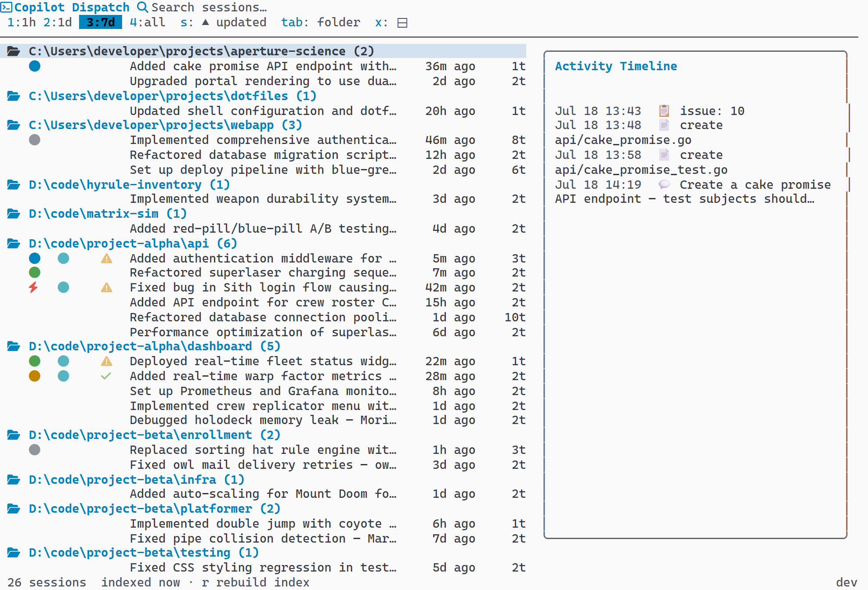The image size is (868, 590).
Task: Open session 'Implemented weapon durability system…'
Action: pyautogui.click(x=263, y=199)
